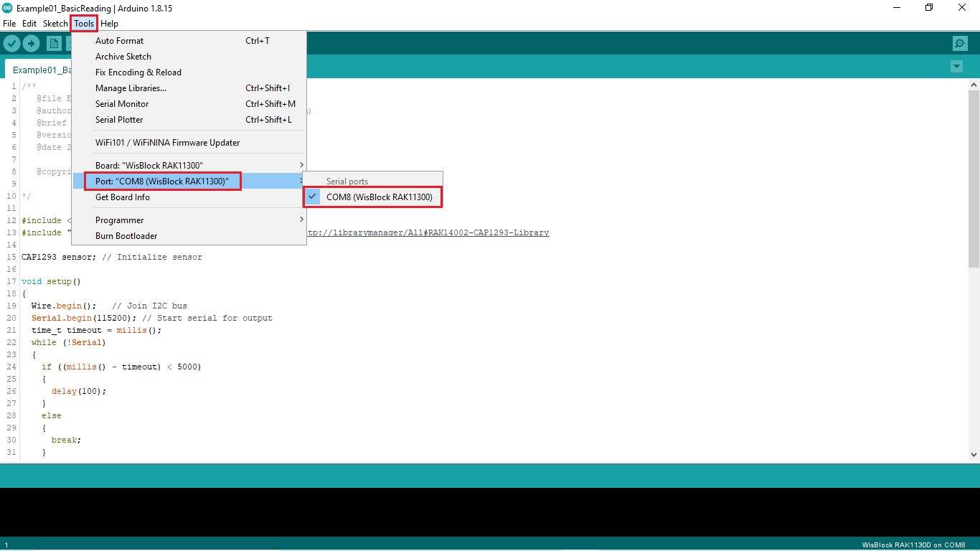Click the Verify checkmark toolbar button
Screen dimensions: 980x551
(11, 44)
